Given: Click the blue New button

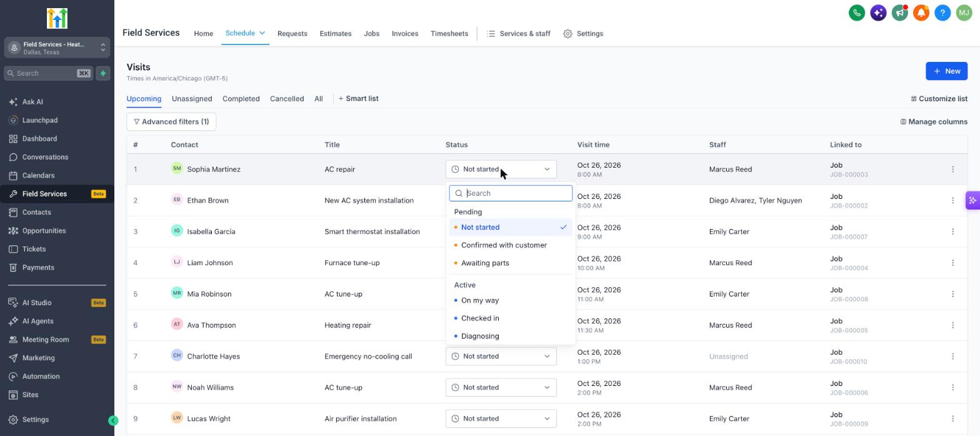Looking at the screenshot, I should (x=946, y=71).
